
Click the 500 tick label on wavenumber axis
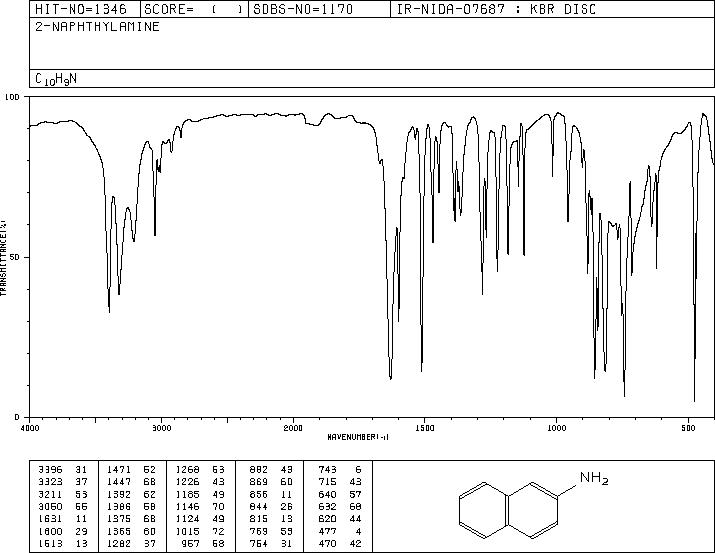point(688,428)
